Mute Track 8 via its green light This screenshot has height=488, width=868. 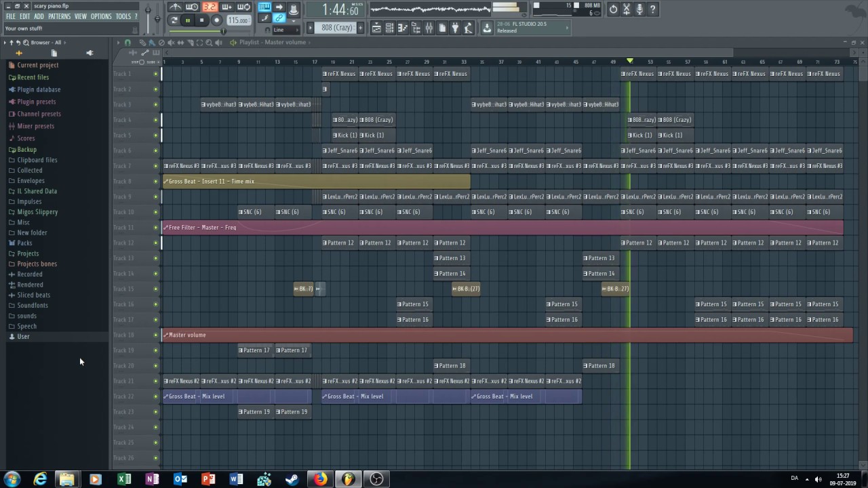pos(155,182)
